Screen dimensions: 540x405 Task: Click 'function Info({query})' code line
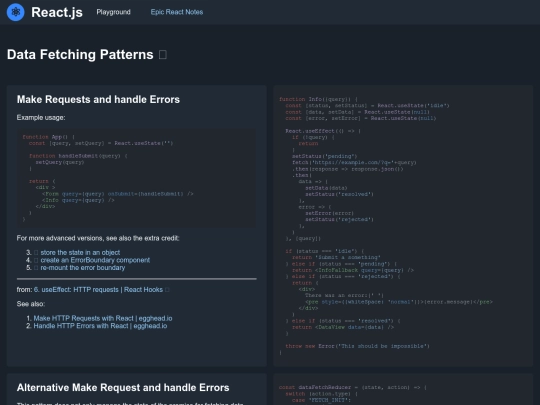tap(319, 99)
